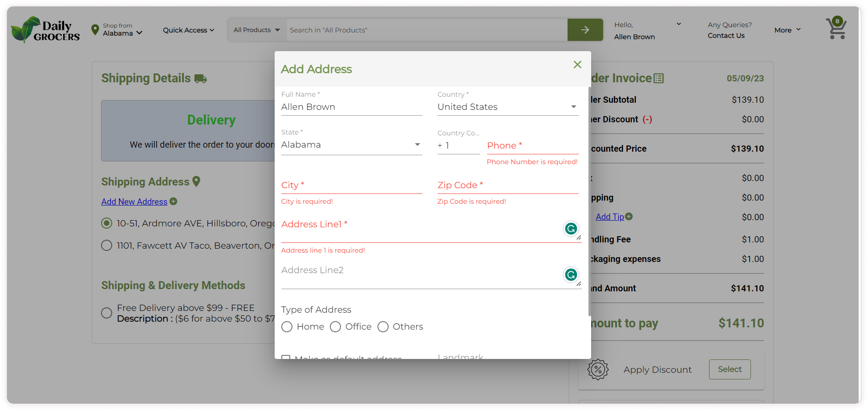Image resolution: width=868 pixels, height=411 pixels.
Task: Click the Daily Grocers logo
Action: point(45,30)
